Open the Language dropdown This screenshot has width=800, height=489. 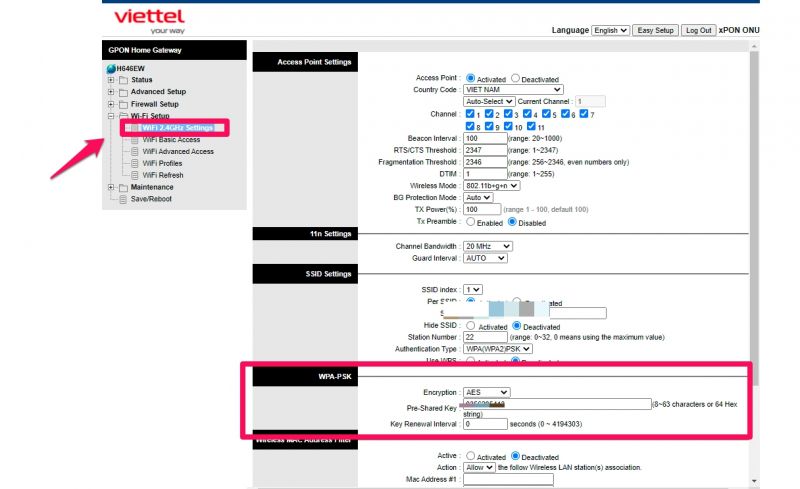pos(610,30)
